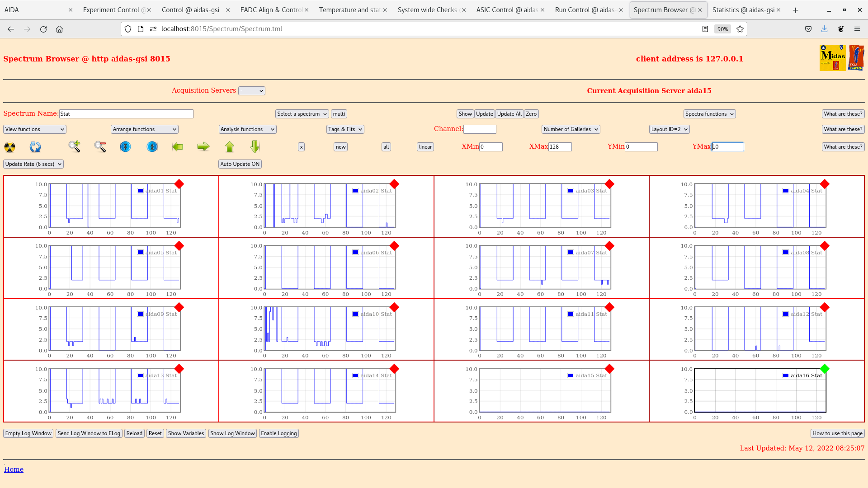The width and height of the screenshot is (868, 488).
Task: Click the green left arrow icon
Action: click(x=178, y=146)
